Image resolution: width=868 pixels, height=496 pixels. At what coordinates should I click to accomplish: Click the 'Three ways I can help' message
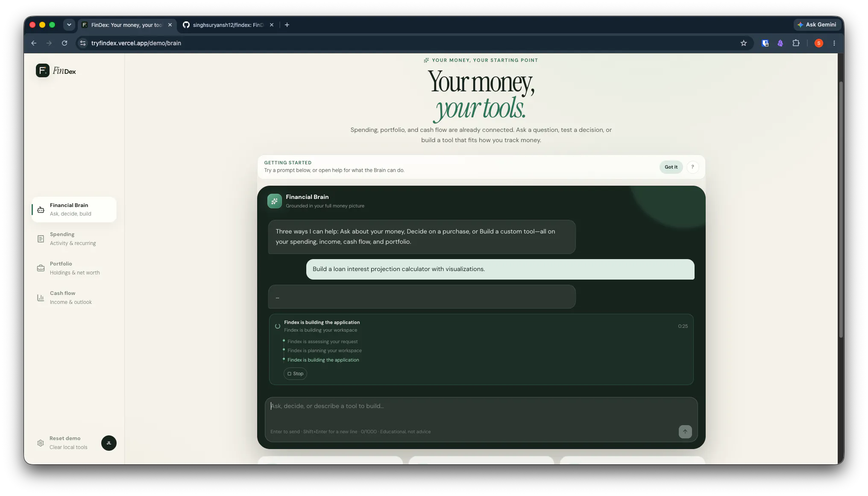click(422, 237)
